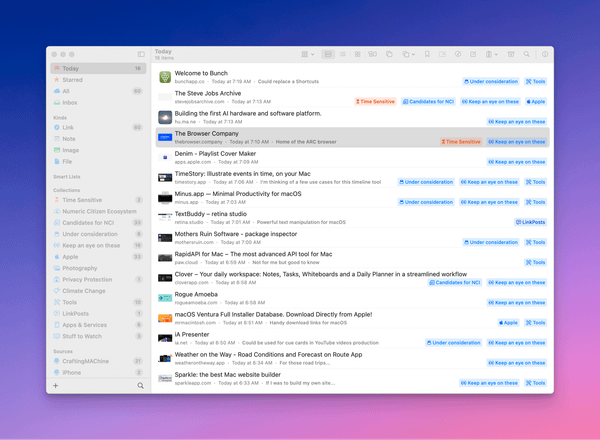
Task: Click Keep an eye tag on Sparkle row
Action: pos(489,383)
